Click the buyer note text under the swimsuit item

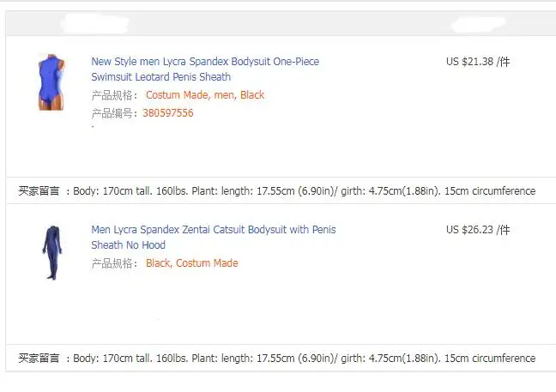click(x=305, y=191)
